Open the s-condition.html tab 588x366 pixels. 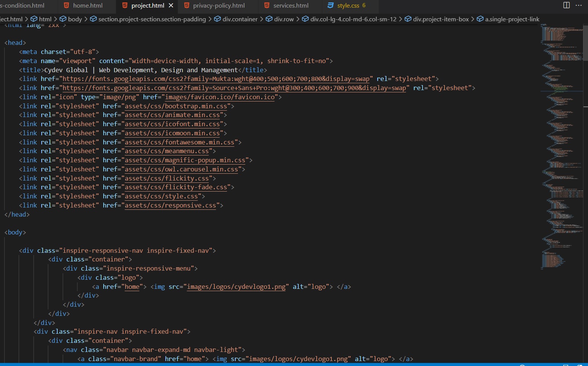tap(22, 5)
